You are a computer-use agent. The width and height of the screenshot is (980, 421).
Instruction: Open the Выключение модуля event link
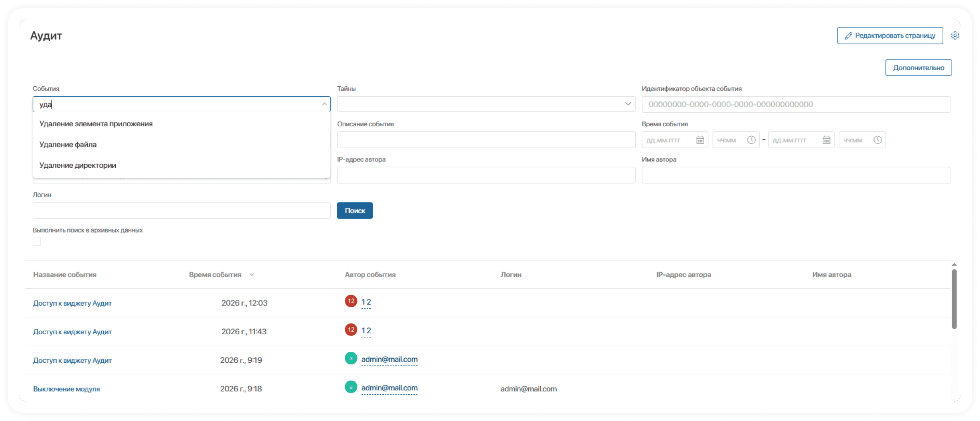66,389
